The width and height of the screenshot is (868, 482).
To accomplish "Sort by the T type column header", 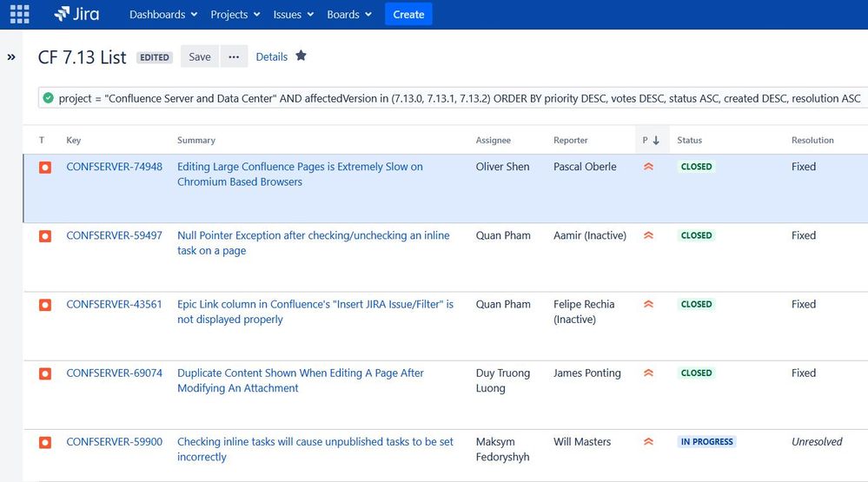I will (x=42, y=140).
